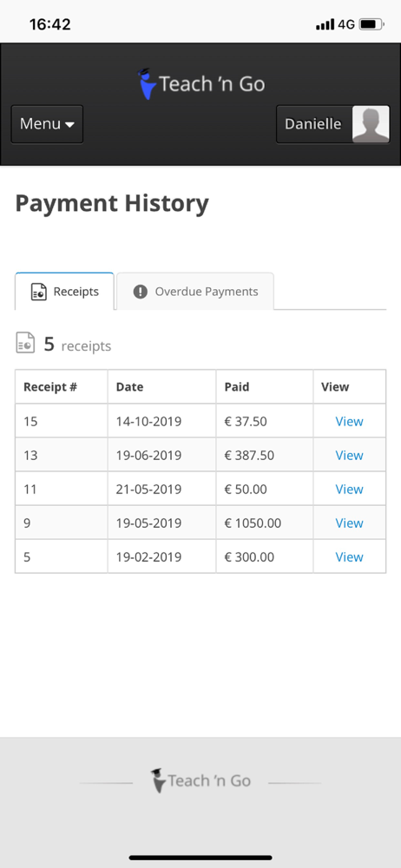Viewport: 401px width, 868px height.
Task: View the € 1050.00 receipt
Action: pyautogui.click(x=349, y=523)
